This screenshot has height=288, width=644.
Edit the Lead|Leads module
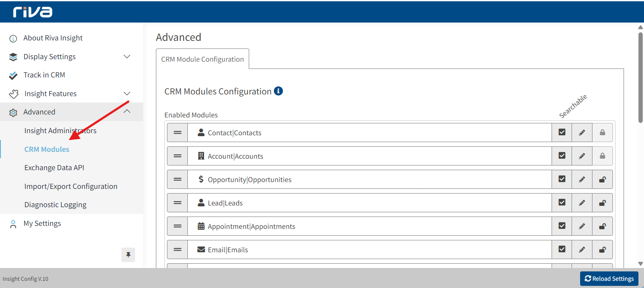[582, 203]
